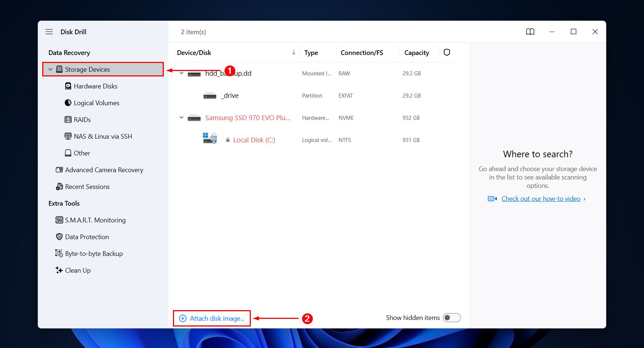The image size is (644, 348).
Task: Collapse the hdd_backup.dd disk entry
Action: pyautogui.click(x=181, y=72)
